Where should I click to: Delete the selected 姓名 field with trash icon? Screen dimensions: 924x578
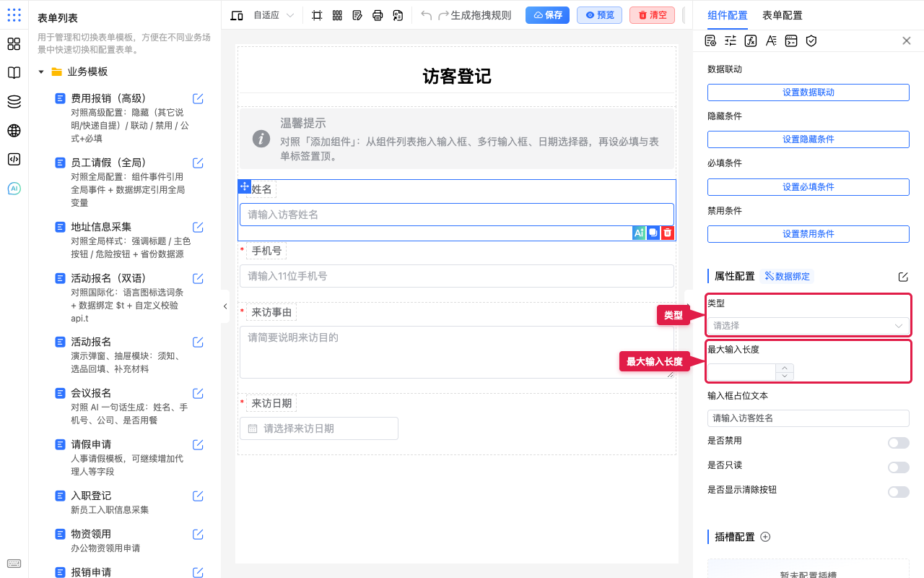click(x=668, y=233)
